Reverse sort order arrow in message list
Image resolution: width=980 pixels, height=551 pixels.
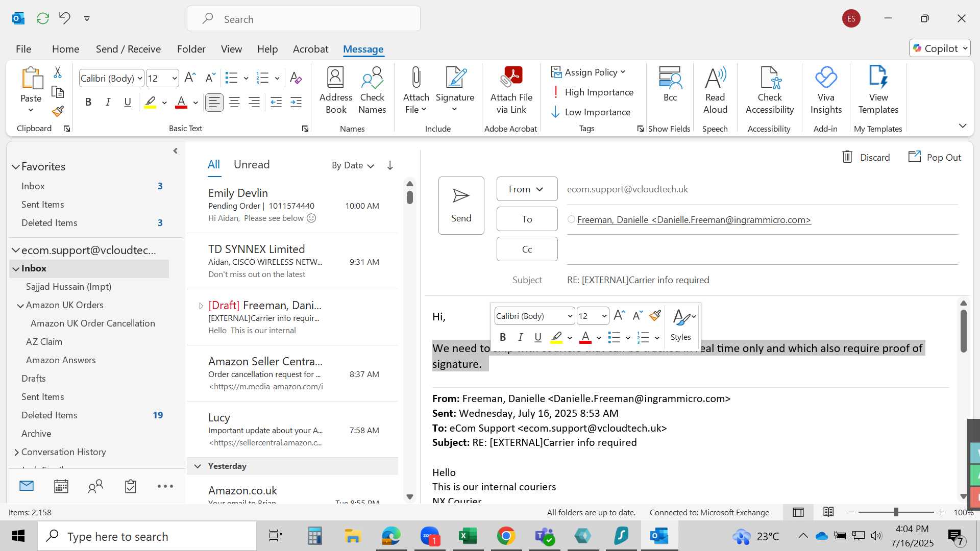pos(390,165)
